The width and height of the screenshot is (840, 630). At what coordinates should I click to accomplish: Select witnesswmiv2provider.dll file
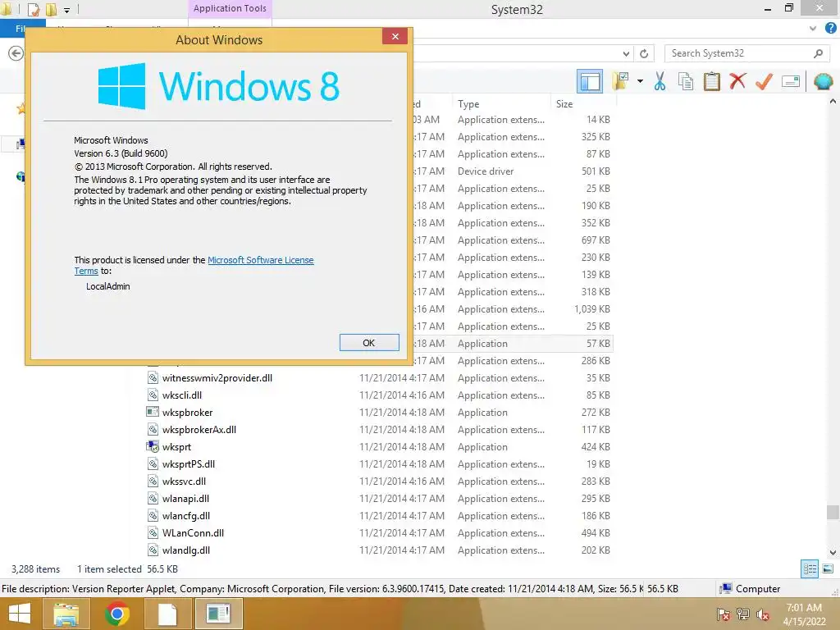(x=217, y=377)
